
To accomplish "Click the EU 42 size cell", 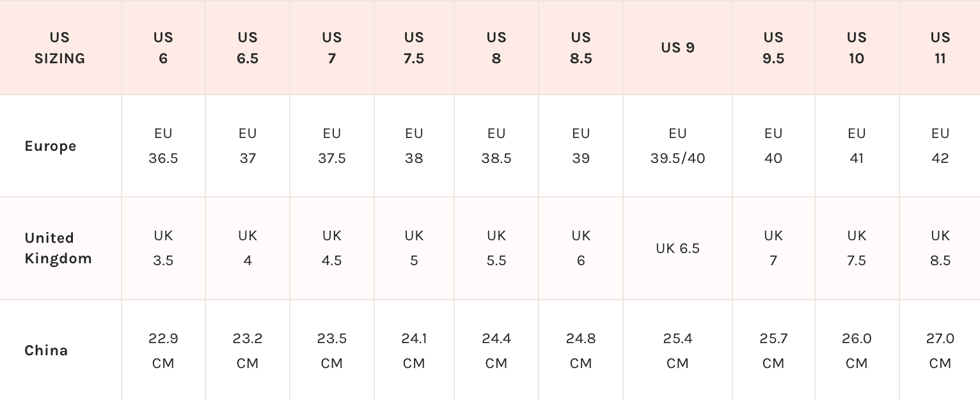I will (x=940, y=146).
